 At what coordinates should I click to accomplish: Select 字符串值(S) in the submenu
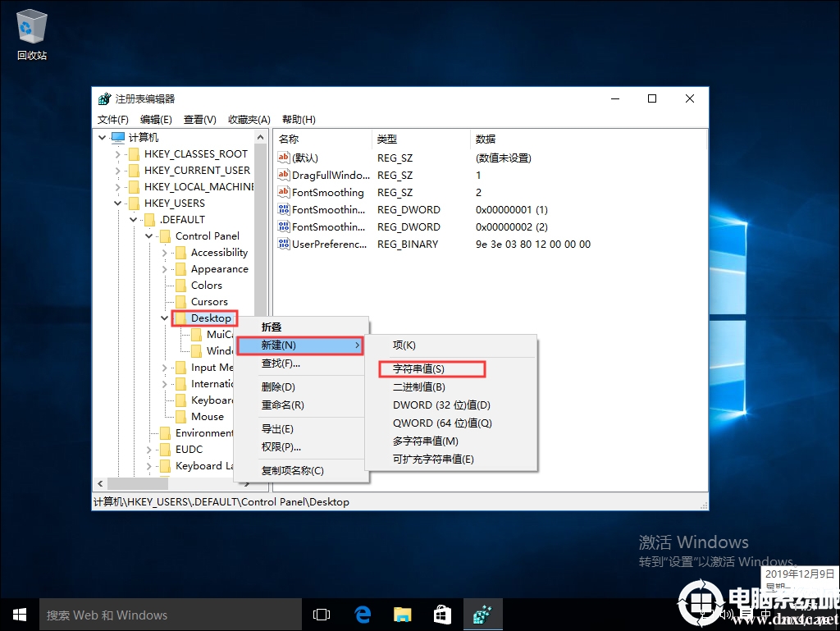pyautogui.click(x=451, y=369)
